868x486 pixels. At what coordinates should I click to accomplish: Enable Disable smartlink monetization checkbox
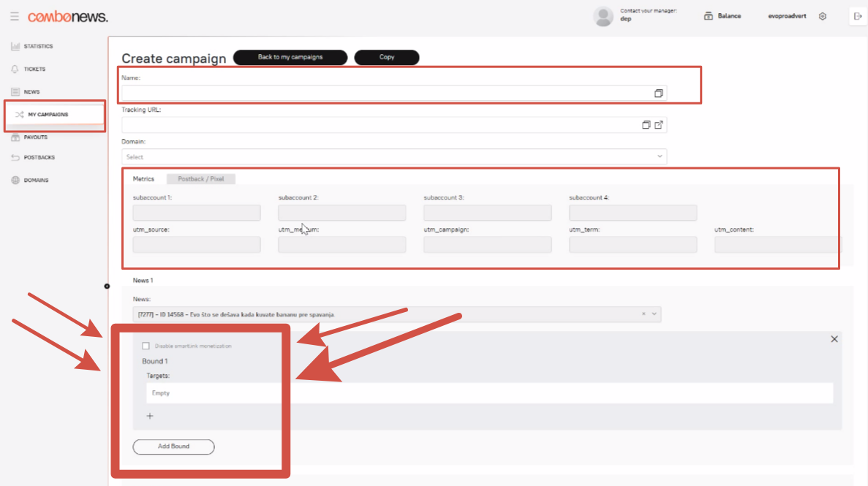click(146, 346)
